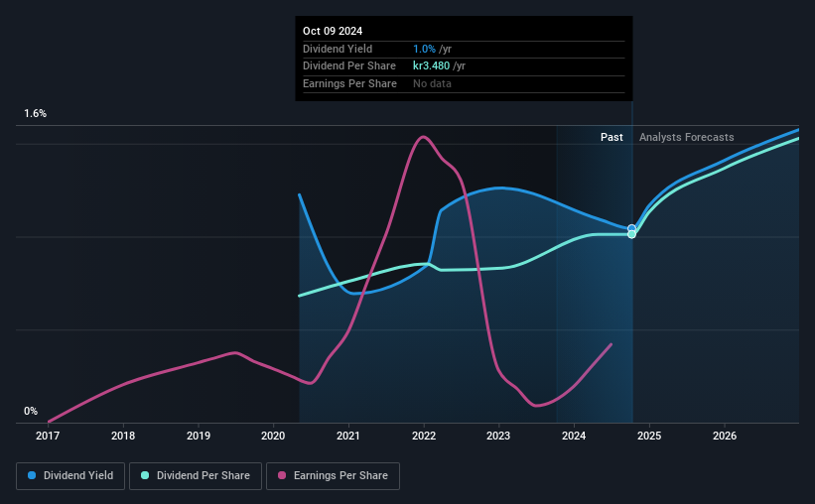Click the tooltip Dividend Per Share row label

[x=349, y=66]
